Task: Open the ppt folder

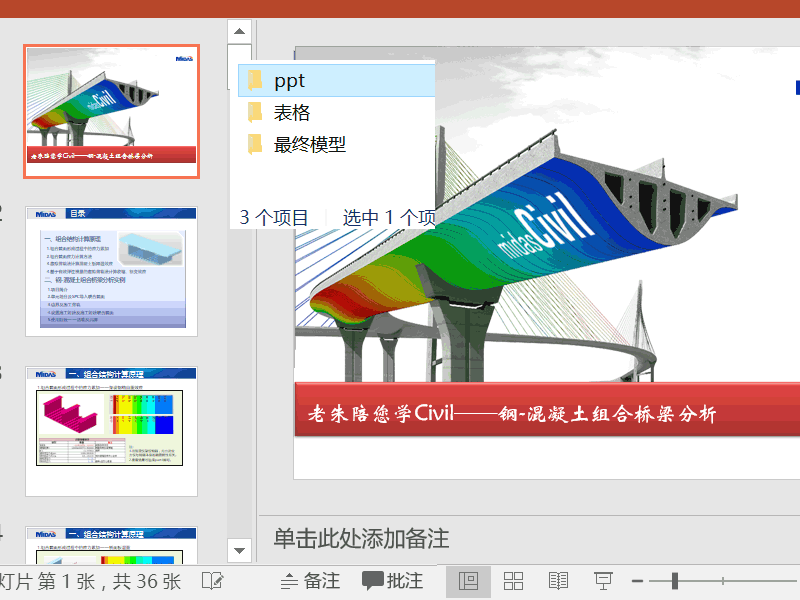Action: [x=337, y=81]
